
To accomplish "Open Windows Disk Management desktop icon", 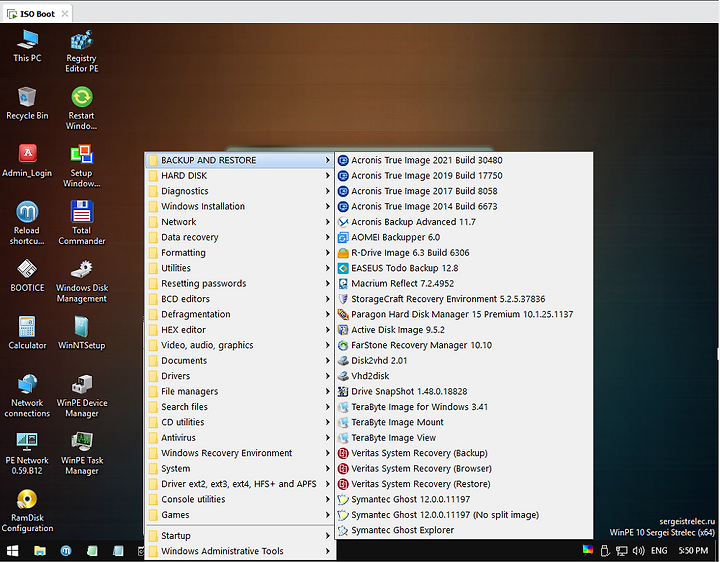I will click(x=82, y=281).
